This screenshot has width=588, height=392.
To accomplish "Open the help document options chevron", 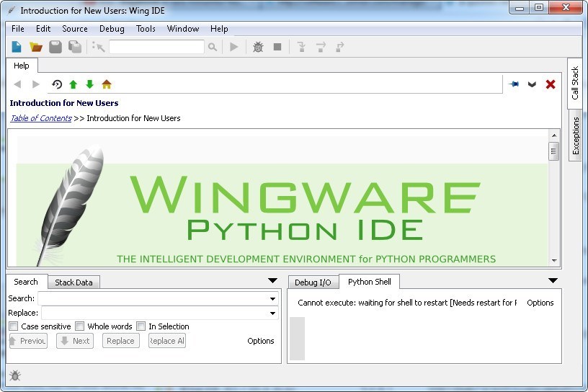I will coord(532,84).
